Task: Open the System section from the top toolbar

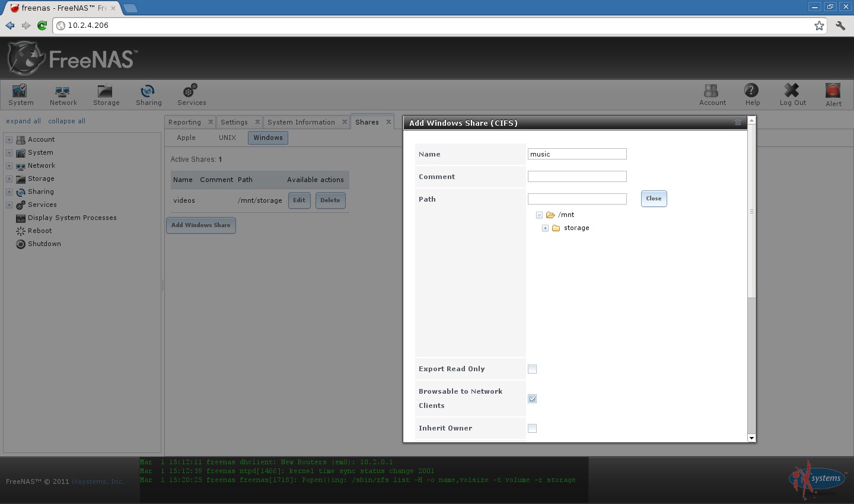Action: point(20,94)
